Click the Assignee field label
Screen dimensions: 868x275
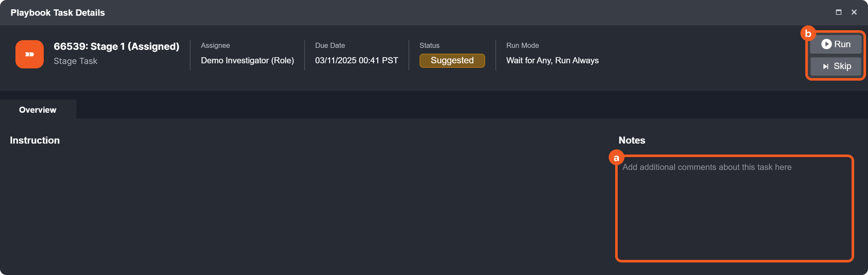coord(215,45)
